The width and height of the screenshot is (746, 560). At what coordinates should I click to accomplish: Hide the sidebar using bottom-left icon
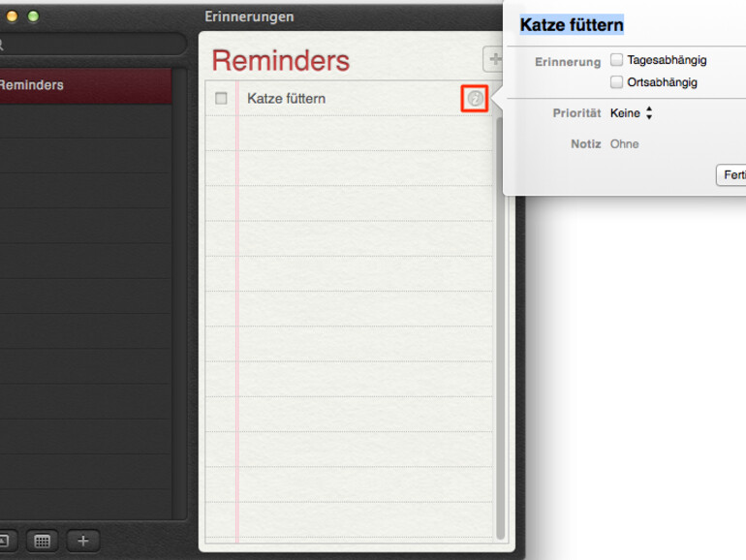pos(5,541)
